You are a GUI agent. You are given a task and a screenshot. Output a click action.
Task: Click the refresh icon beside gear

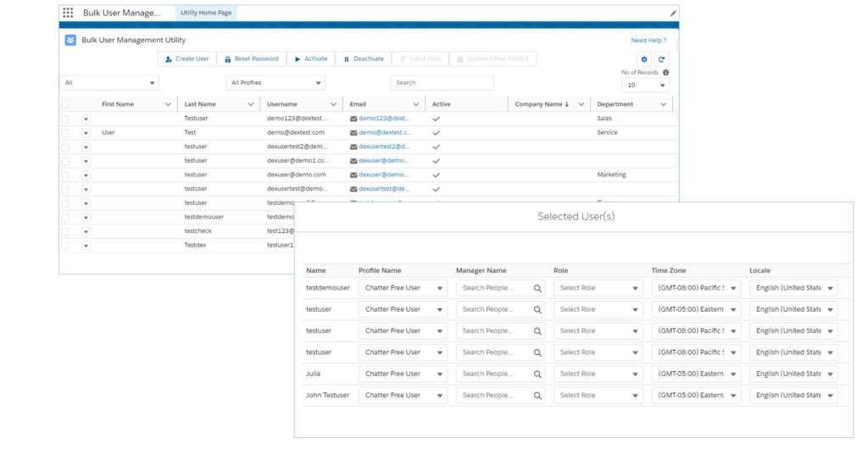(x=662, y=59)
